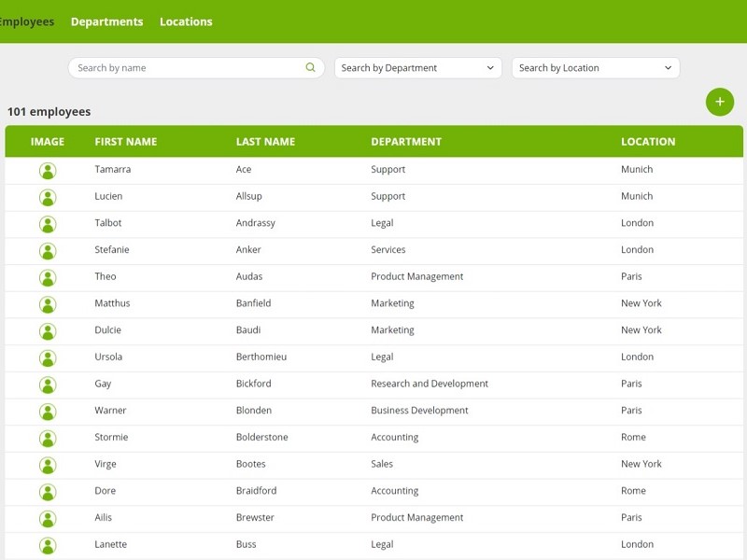Switch to the Locations tab
Viewport: 747px width, 560px height.
[186, 21]
